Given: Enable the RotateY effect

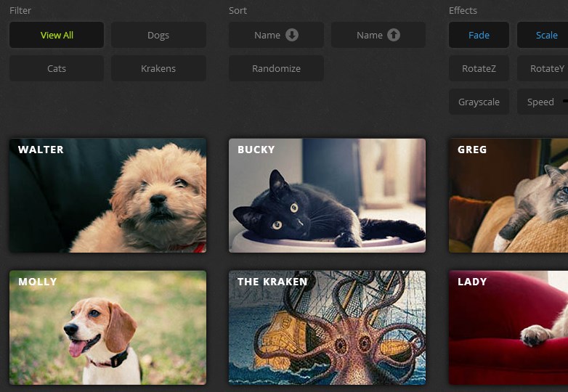Looking at the screenshot, I should click(543, 69).
